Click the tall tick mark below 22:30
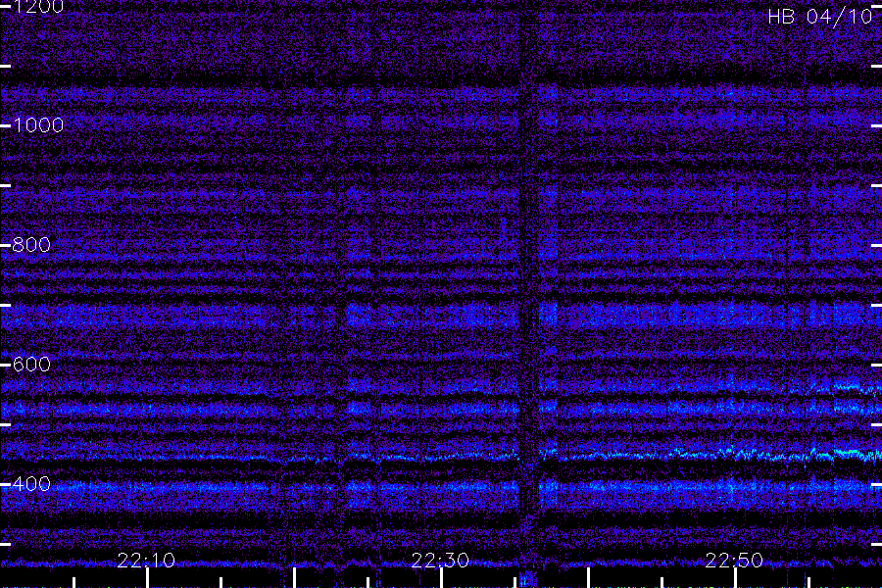Screen dimensions: 882x588 click(442, 578)
